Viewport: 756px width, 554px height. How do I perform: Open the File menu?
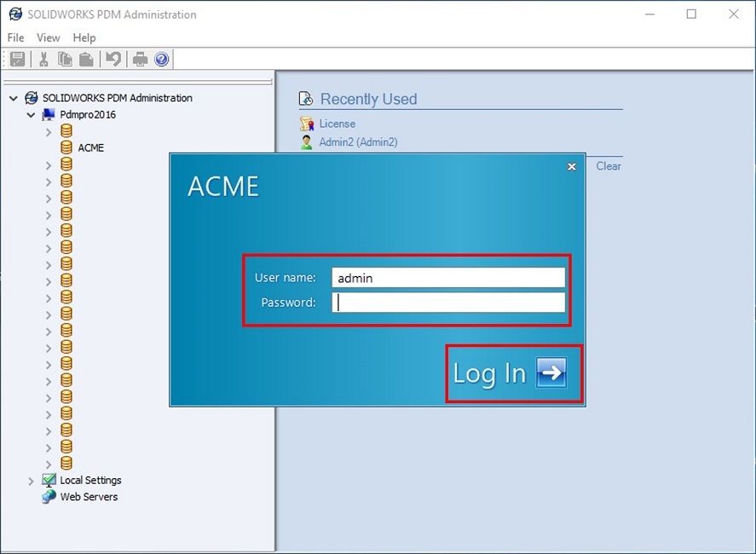[x=15, y=38]
